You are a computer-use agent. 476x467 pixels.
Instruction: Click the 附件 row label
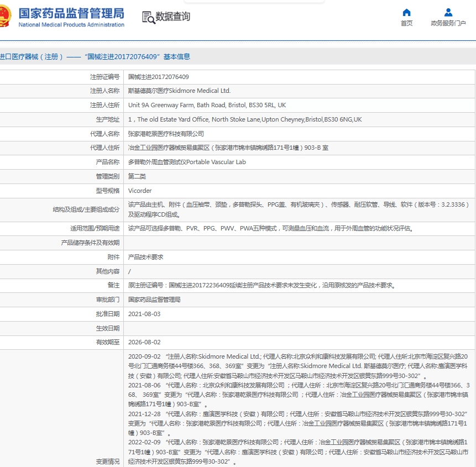(x=113, y=257)
